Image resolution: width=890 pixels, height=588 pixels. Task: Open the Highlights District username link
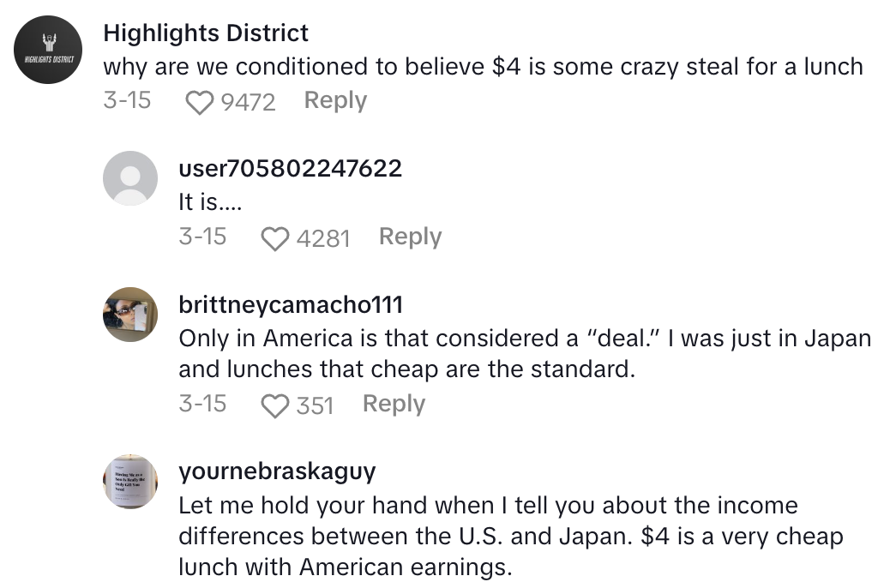click(x=205, y=33)
